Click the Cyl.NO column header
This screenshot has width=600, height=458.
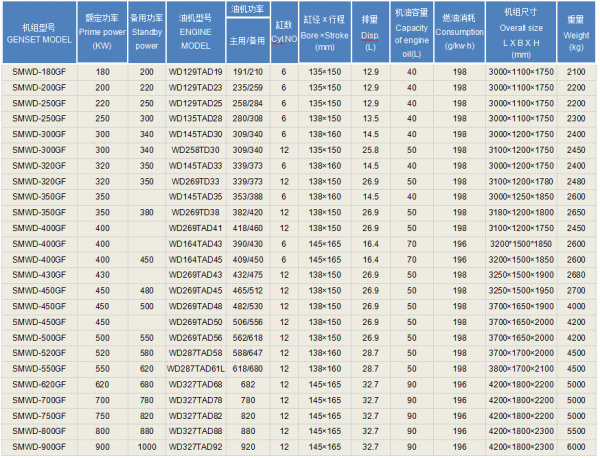tap(284, 32)
